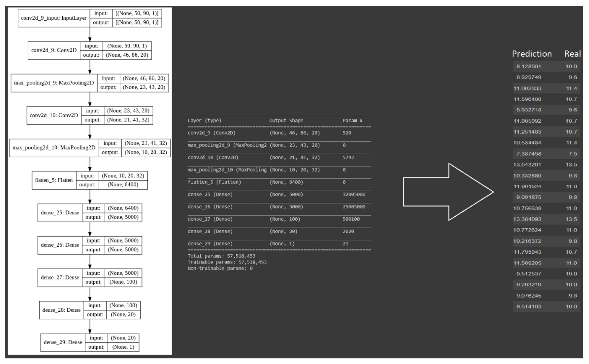Screen dimensions: 589x364
Task: Click the max_pooling2d_10: MaxPooling2D node
Action: point(54,148)
